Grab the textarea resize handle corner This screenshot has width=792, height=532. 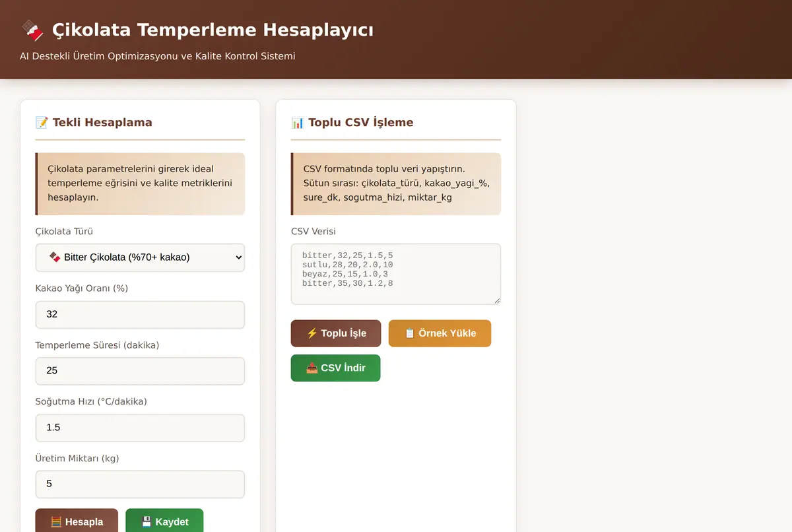click(496, 300)
